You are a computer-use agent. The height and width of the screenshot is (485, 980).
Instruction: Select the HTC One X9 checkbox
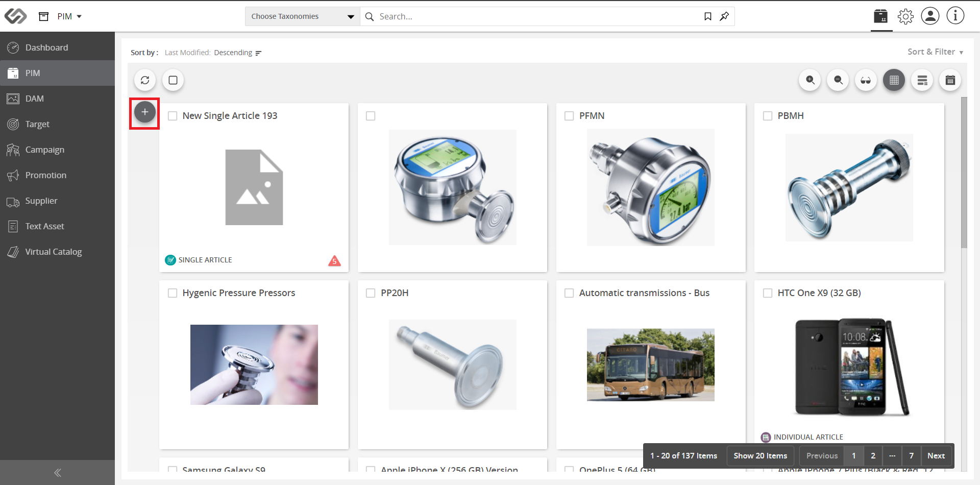click(768, 293)
